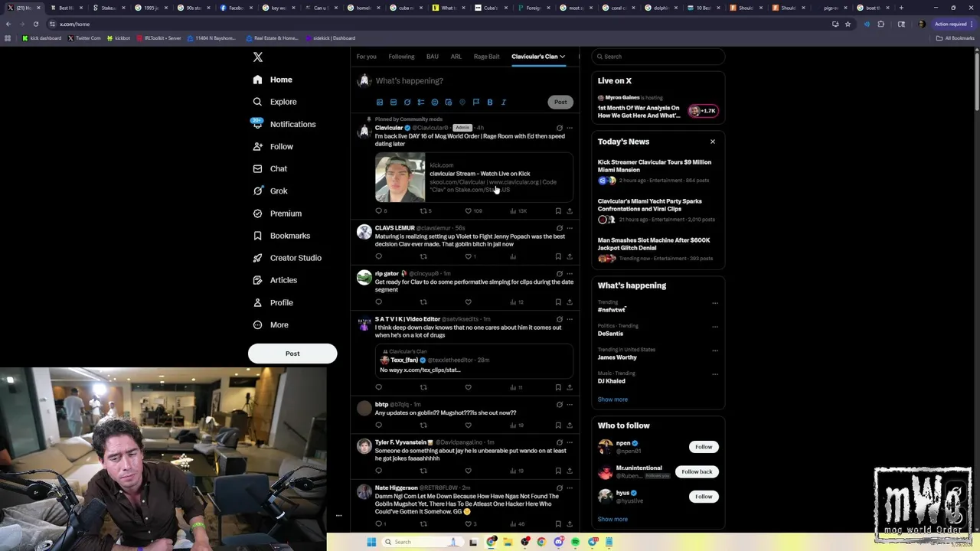Add media image in composer toolbar
Viewport: 980px width, 551px height.
click(380, 103)
